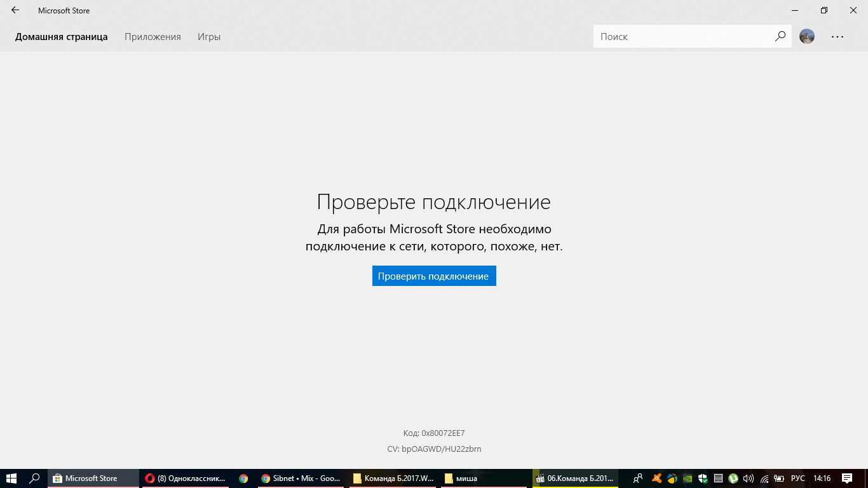Click the Avast antivirus tray icon
Viewport: 868px width, 488px height.
click(657, 478)
